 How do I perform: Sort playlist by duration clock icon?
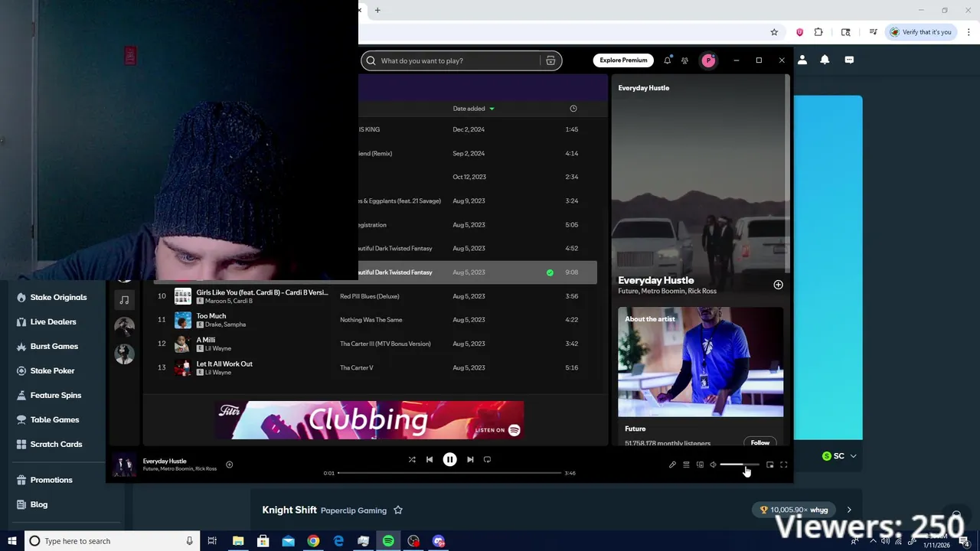(573, 109)
